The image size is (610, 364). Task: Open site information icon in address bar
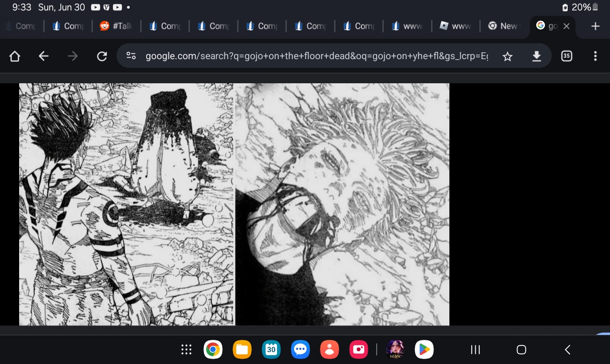[x=131, y=56]
